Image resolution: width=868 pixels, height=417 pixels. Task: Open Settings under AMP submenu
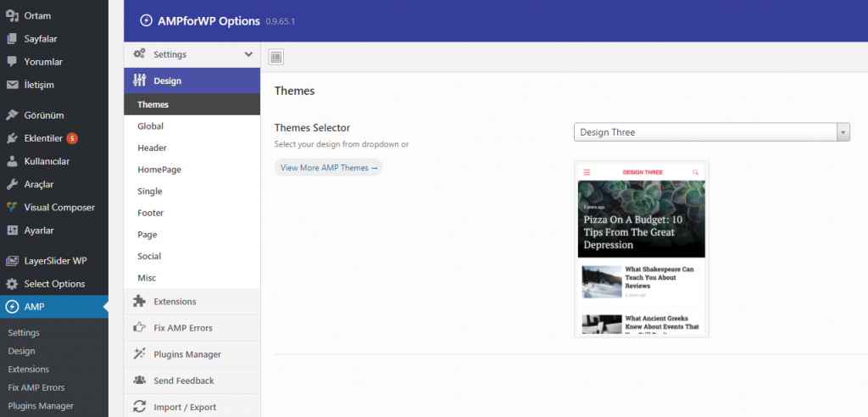(24, 332)
